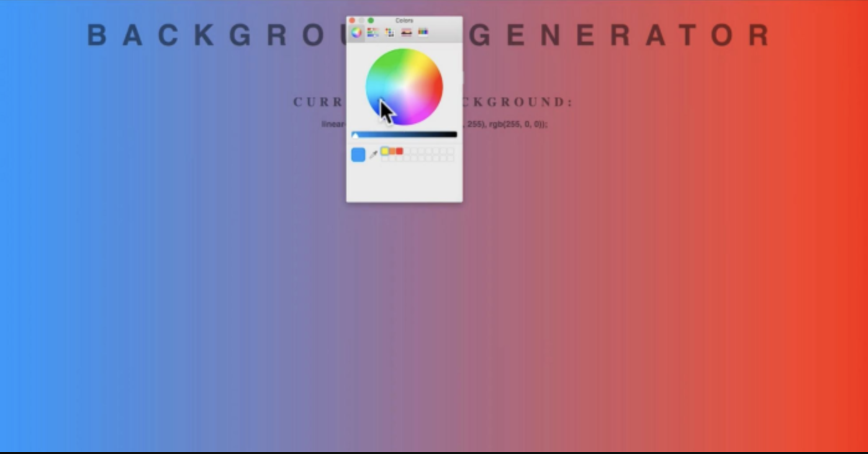This screenshot has width=868, height=454.
Task: Choose the yellow saved swatch
Action: tap(385, 151)
